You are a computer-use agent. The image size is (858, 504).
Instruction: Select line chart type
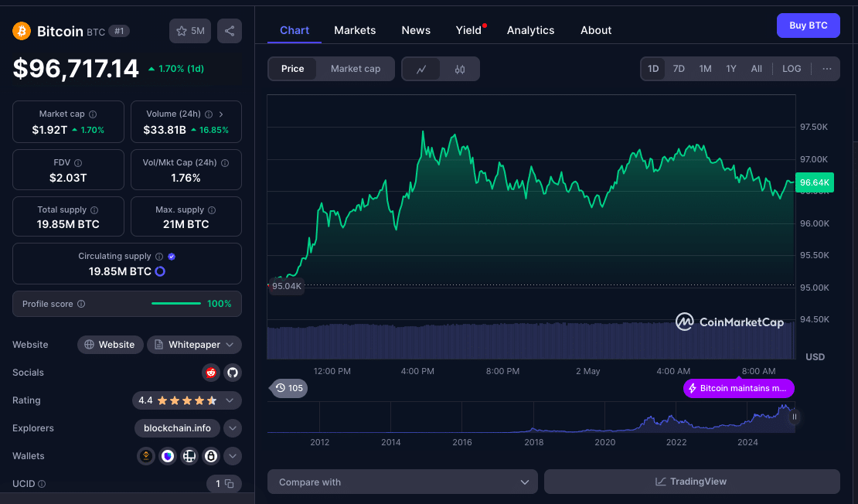tap(421, 70)
